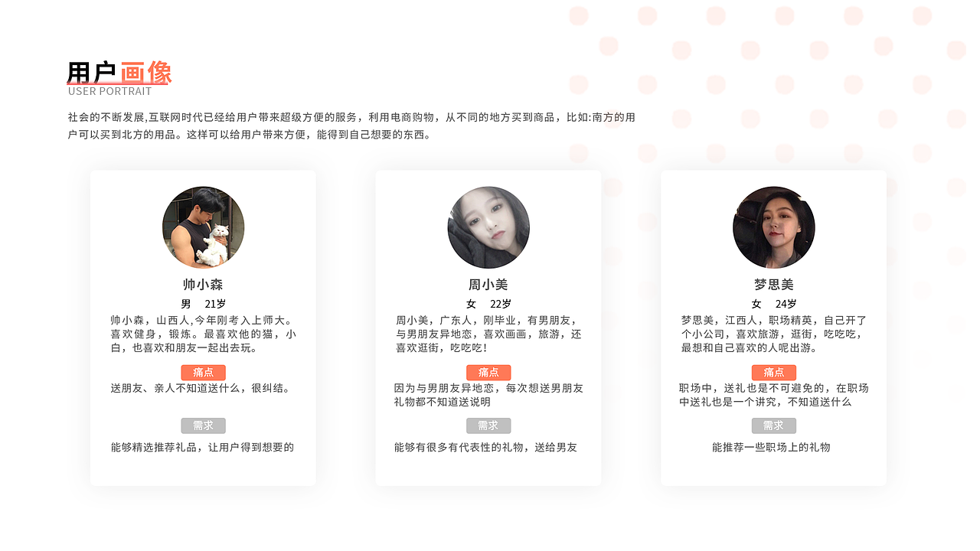The height and width of the screenshot is (551, 980).
Task: Click the 需求 tag on 周小美's card
Action: 488,425
